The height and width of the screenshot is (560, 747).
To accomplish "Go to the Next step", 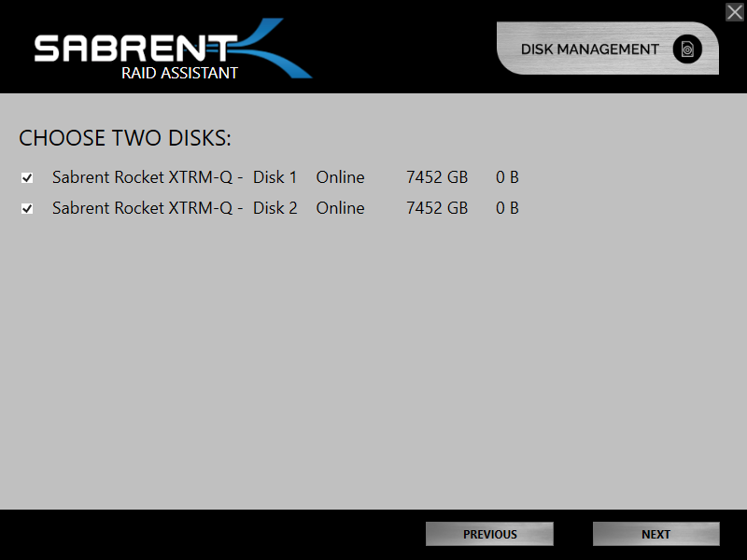I will [656, 534].
